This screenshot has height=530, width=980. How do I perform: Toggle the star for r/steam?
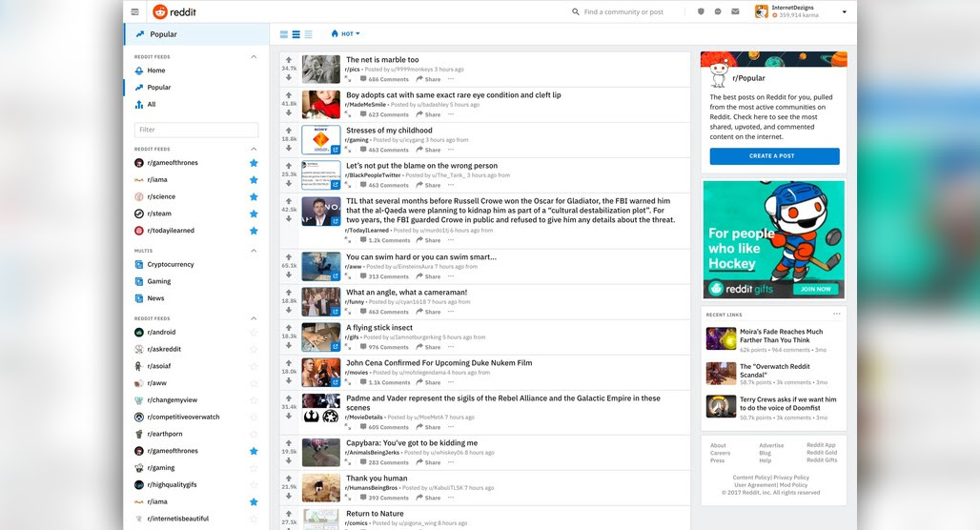[254, 214]
